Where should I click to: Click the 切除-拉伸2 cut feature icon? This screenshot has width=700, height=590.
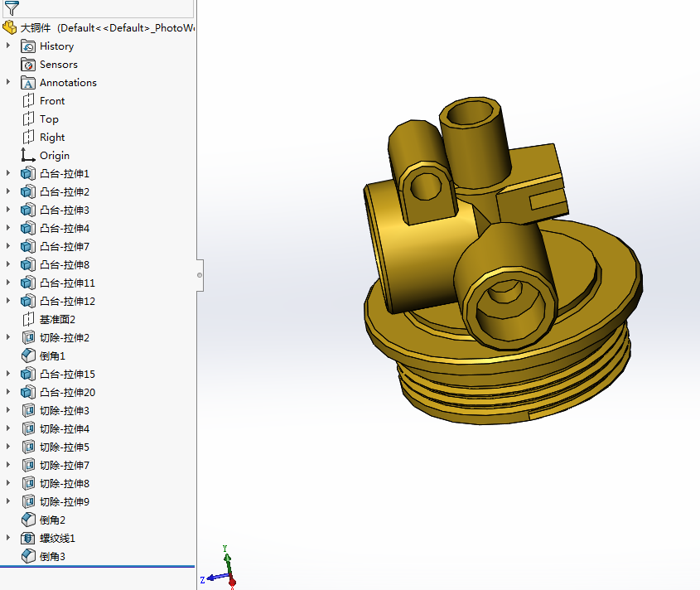coord(28,337)
